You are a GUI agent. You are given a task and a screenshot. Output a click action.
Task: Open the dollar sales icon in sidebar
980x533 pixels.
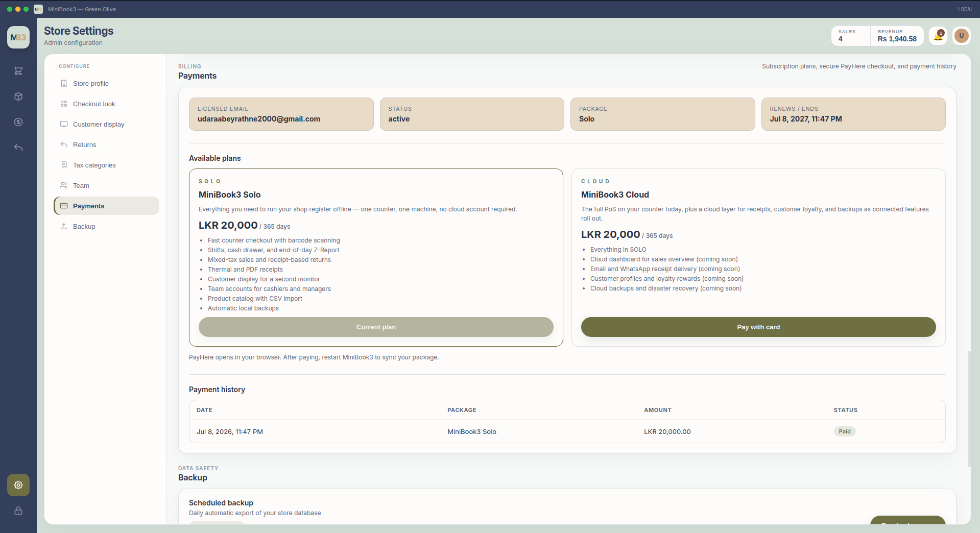click(x=18, y=122)
